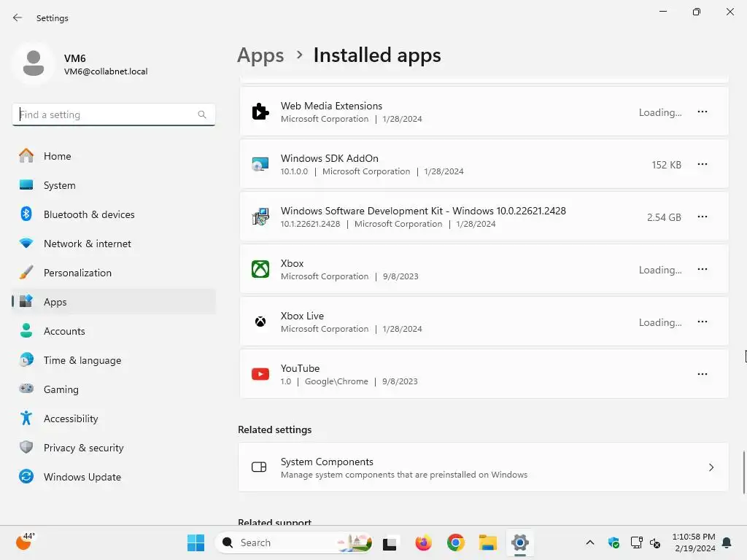Open the Windows Start menu
The height and width of the screenshot is (560, 747).
coord(196,542)
